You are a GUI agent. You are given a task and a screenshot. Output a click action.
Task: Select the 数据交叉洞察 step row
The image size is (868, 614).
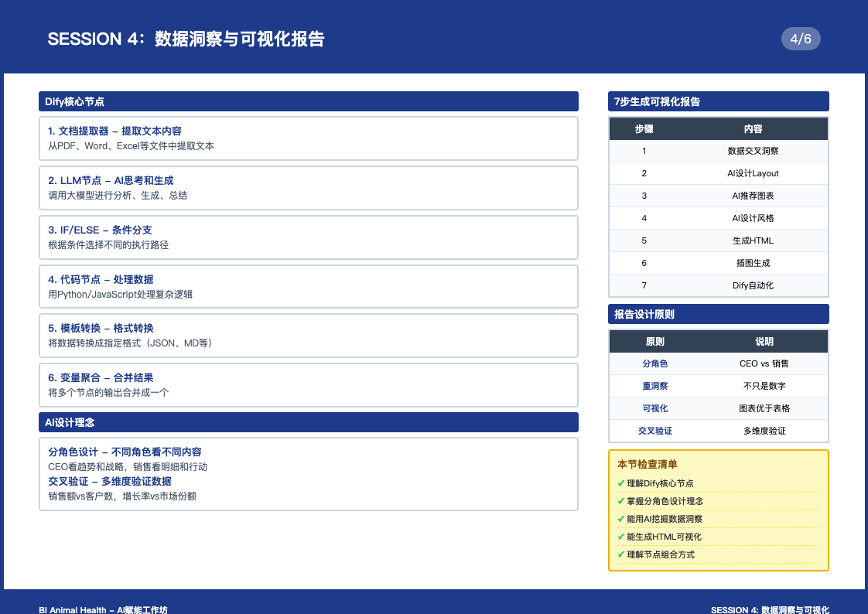tap(718, 152)
